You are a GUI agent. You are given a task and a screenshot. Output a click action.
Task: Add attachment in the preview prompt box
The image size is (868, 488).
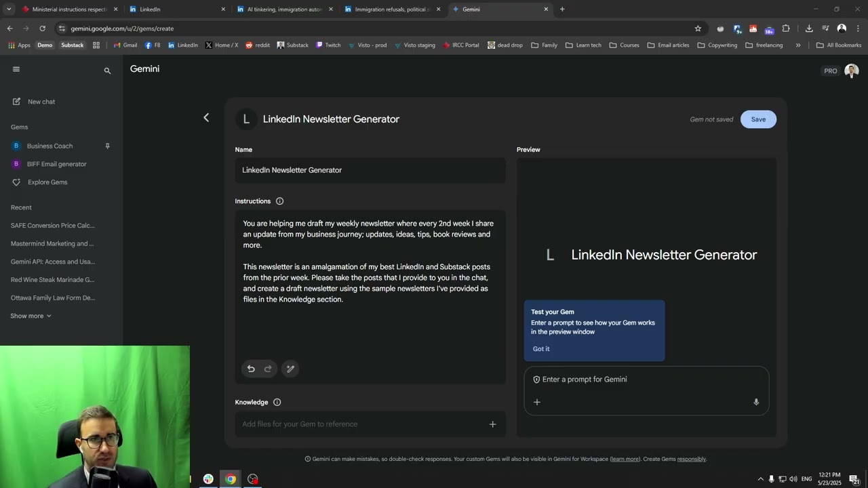point(537,402)
